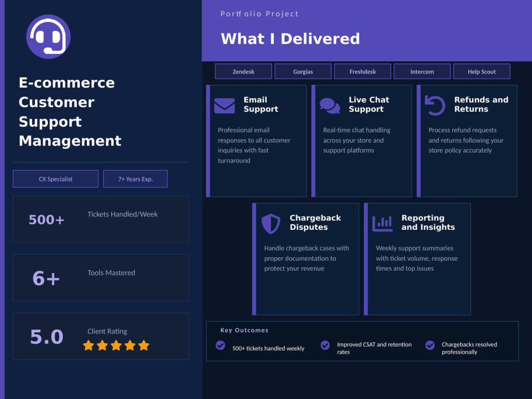Click the Client Rating label

107,331
